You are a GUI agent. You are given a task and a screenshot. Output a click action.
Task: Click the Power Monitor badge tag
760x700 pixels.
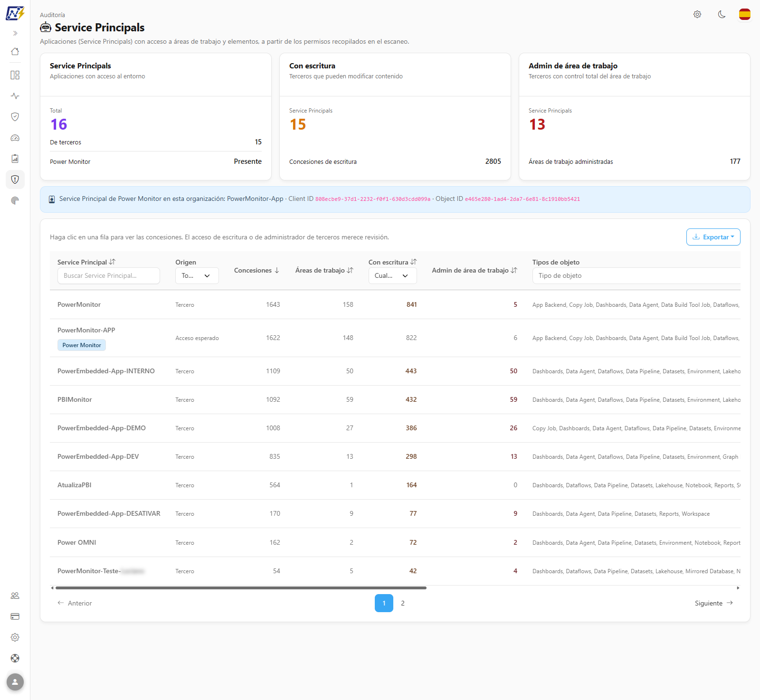tap(82, 345)
